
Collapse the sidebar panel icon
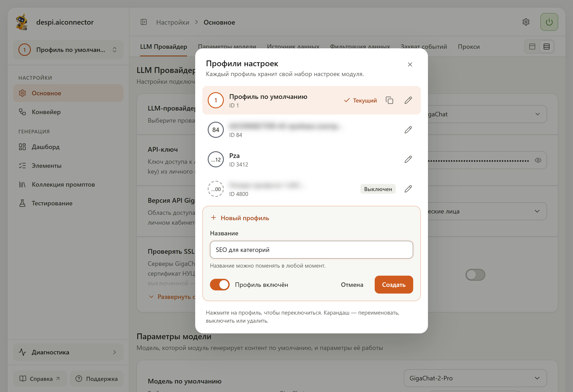click(144, 22)
